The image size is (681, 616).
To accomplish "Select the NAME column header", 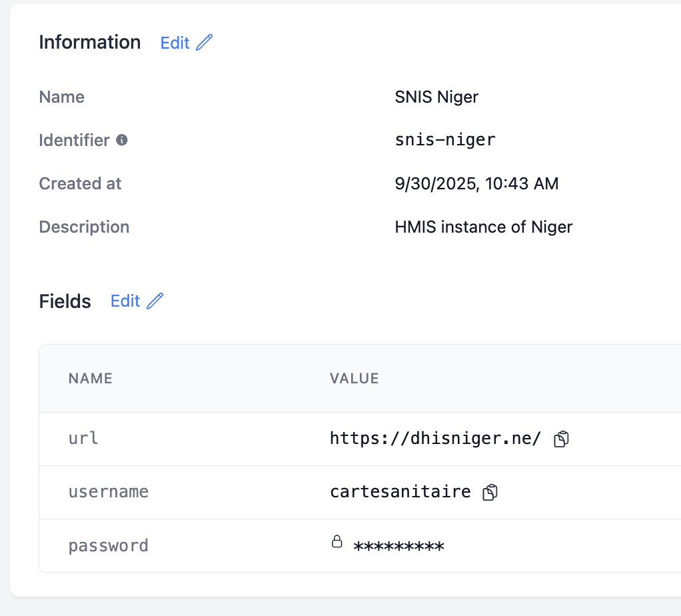I will (x=90, y=378).
